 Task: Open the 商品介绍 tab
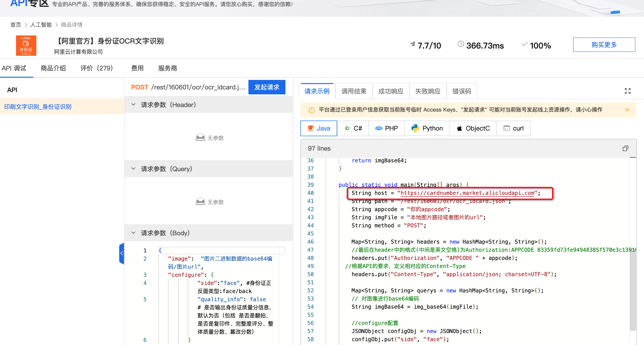(53, 68)
